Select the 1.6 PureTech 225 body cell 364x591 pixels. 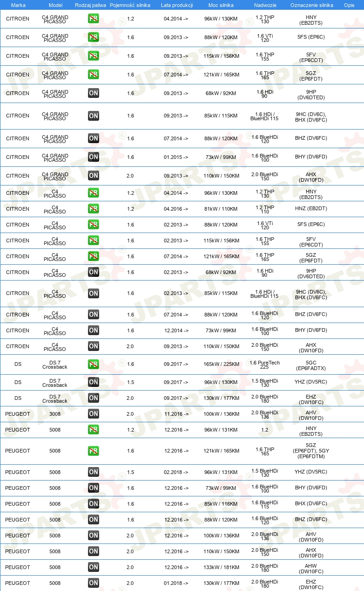click(x=265, y=364)
